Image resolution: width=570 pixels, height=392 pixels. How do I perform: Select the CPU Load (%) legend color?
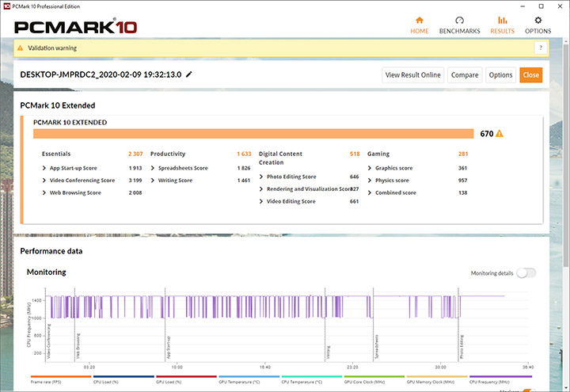pos(124,376)
